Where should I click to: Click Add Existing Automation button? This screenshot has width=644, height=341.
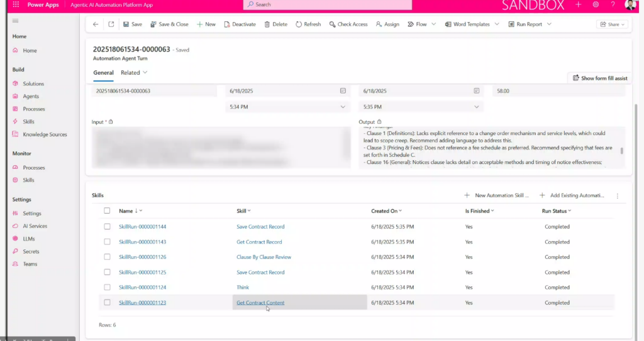point(572,195)
